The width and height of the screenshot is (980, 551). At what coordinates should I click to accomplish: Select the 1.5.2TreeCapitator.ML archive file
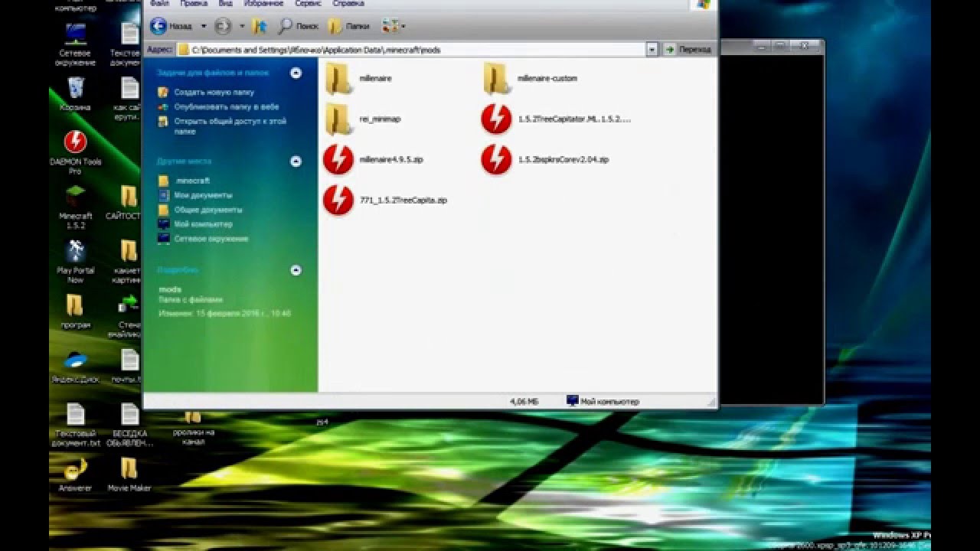[557, 119]
